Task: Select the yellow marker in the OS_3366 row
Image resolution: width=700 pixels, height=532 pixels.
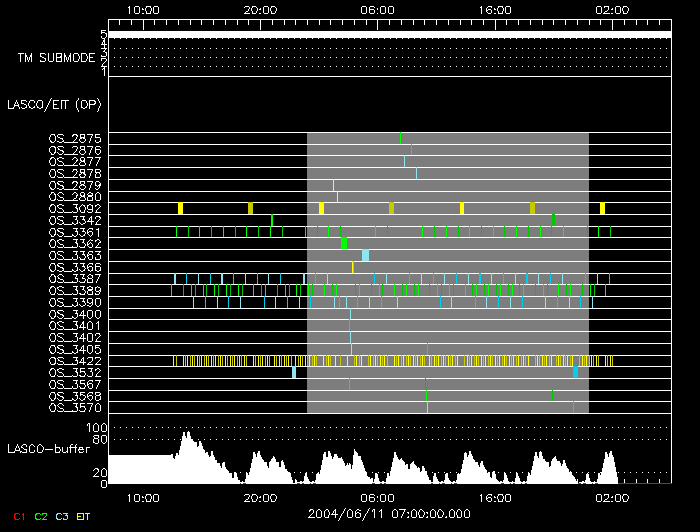Action: [353, 267]
